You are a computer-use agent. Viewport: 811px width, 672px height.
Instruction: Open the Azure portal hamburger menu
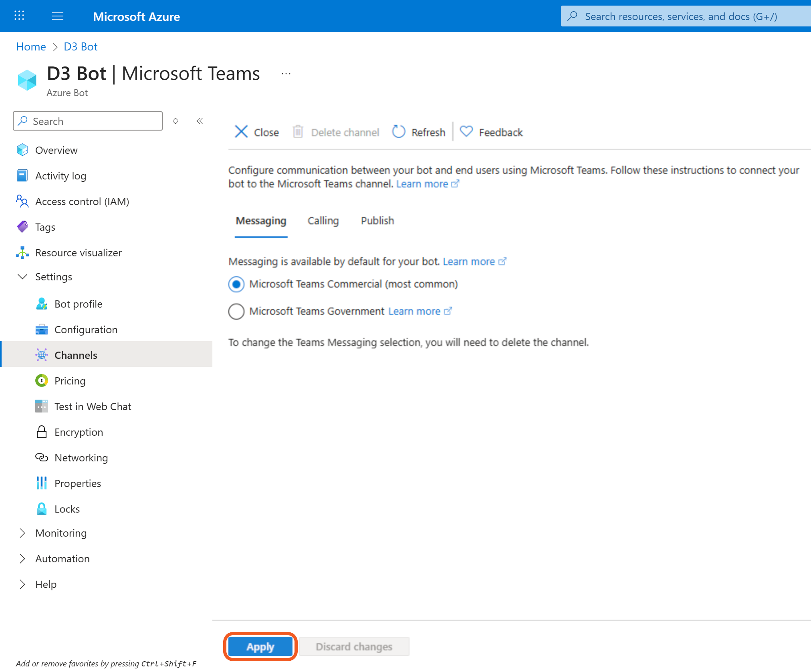click(x=58, y=16)
